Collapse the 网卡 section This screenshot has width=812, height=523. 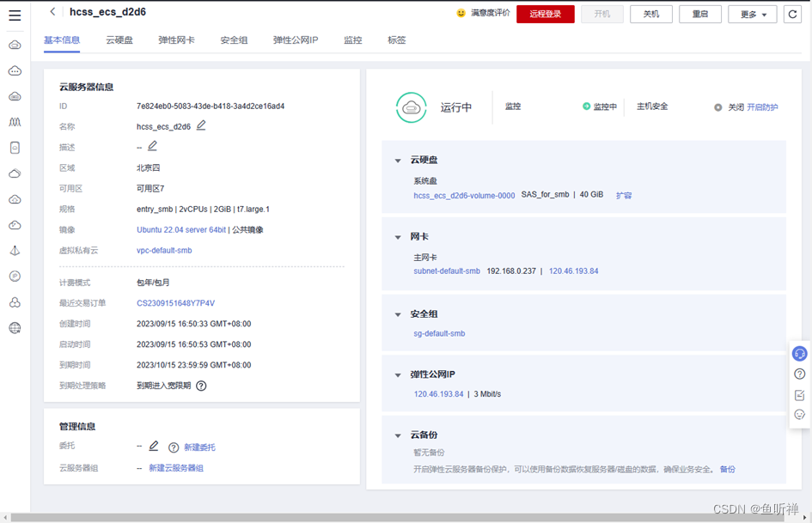398,237
